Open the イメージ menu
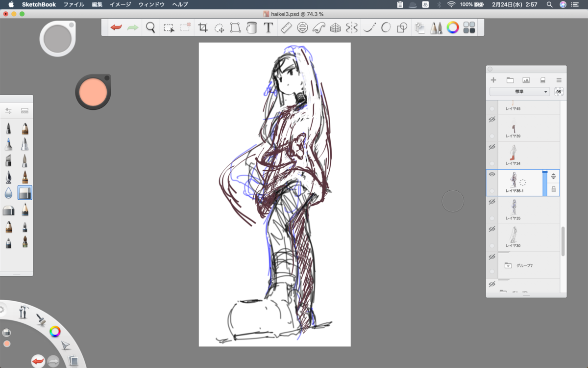588x368 pixels. pos(121,4)
